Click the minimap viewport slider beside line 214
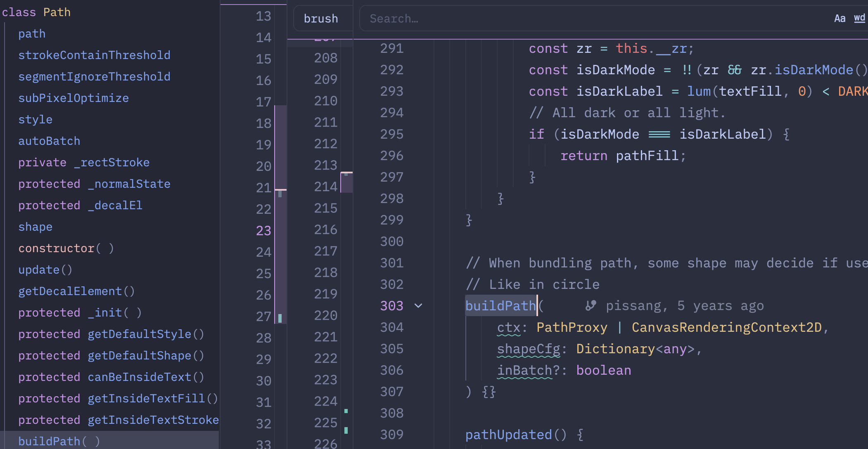The image size is (868, 449). pos(346,182)
